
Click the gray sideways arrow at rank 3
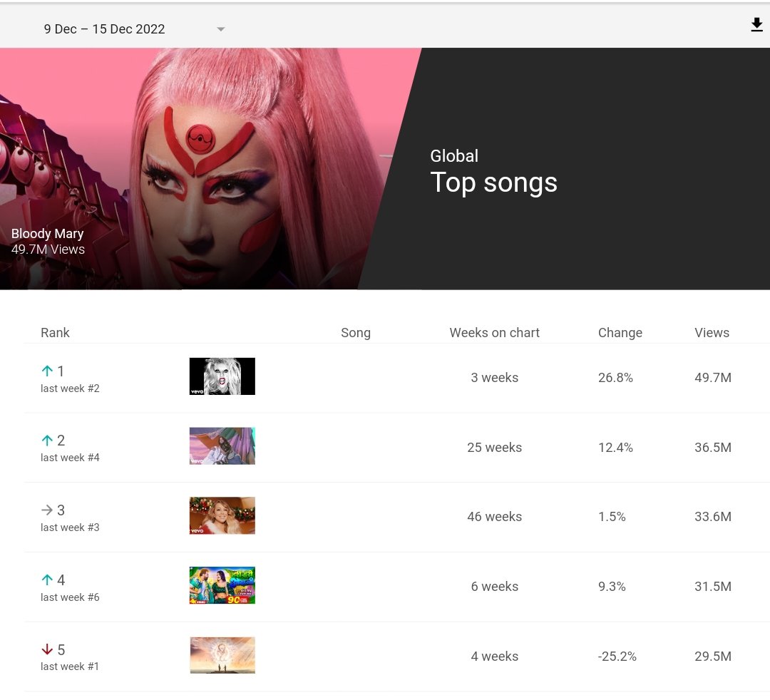click(47, 510)
